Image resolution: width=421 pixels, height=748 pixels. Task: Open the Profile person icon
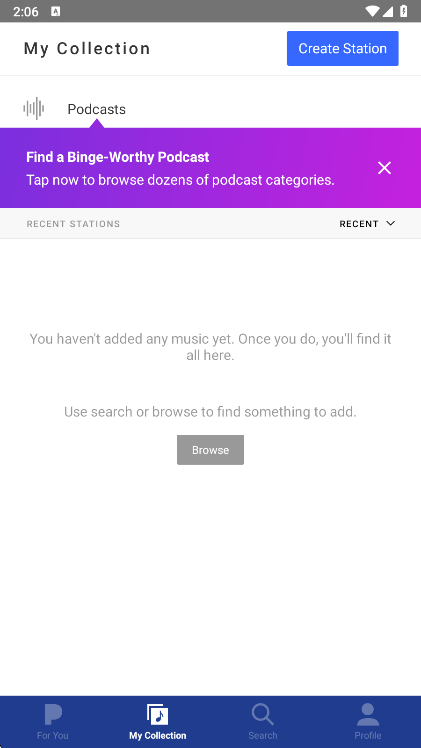[368, 715]
